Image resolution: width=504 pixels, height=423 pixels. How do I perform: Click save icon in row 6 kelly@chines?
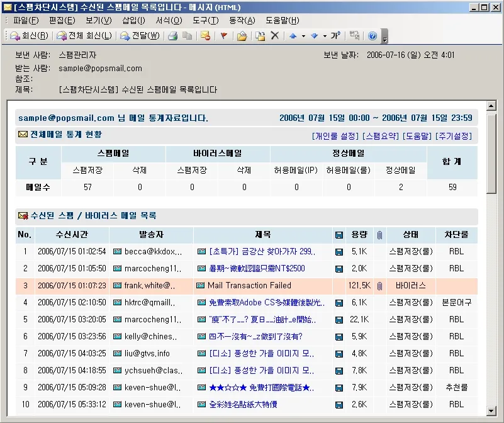click(339, 337)
